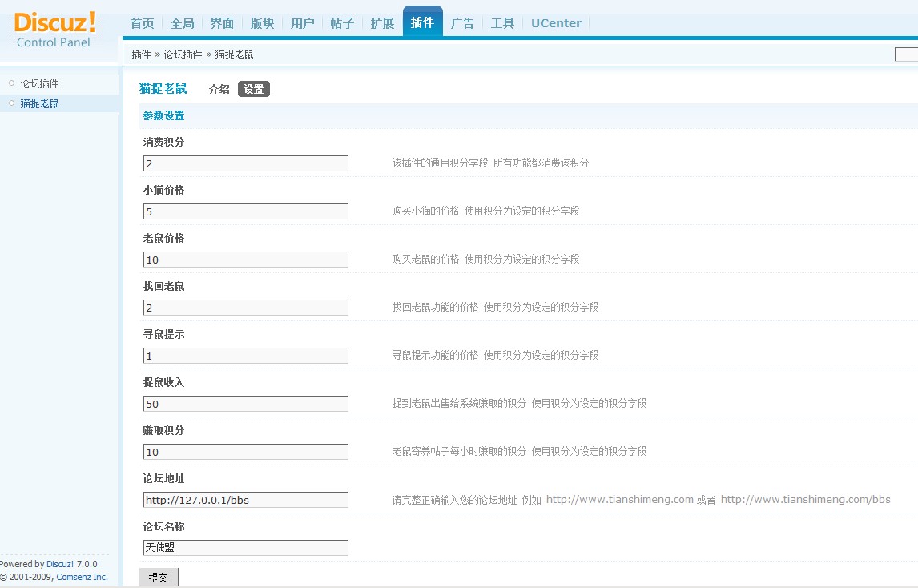Click the description 老鼠寄养帖子每小时赚取的积分
This screenshot has height=588, width=918.
click(x=459, y=451)
